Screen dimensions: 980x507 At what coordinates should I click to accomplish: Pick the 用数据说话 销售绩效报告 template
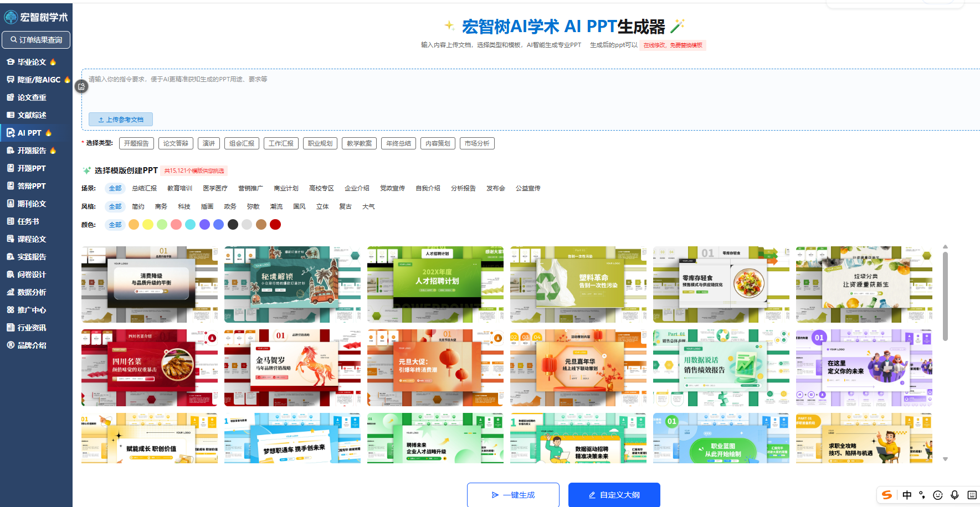(721, 368)
